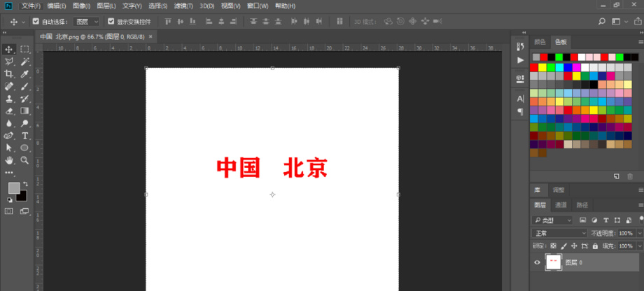Open the History panel icon
Screen dimensions: 644x291
point(520,46)
